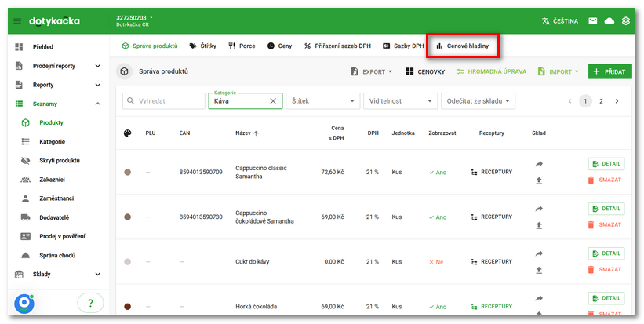Expand the Export dropdown menu

[371, 71]
